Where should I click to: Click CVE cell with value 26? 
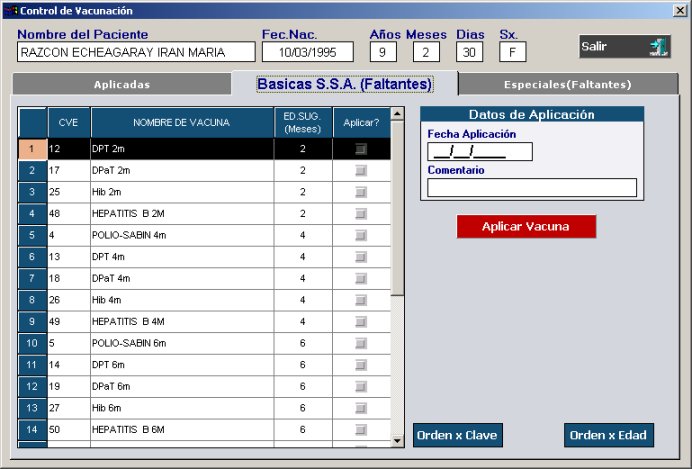coord(68,300)
